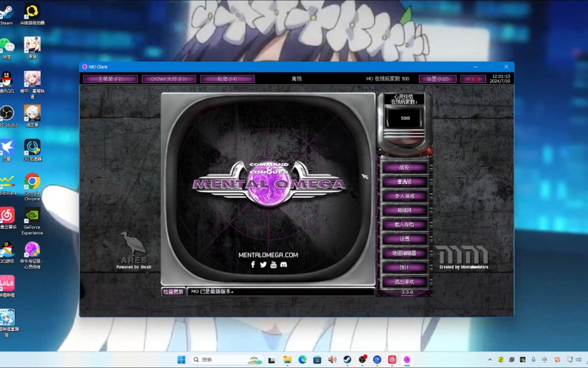Image resolution: width=588 pixels, height=368 pixels.
Task: Open 网易云音乐 from the taskbar
Action: [x=392, y=359]
